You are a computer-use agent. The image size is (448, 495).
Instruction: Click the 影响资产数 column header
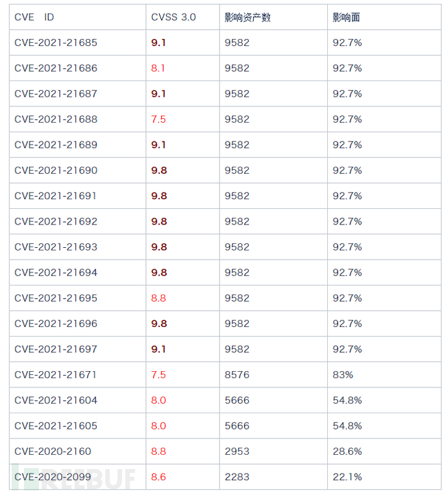pos(247,18)
